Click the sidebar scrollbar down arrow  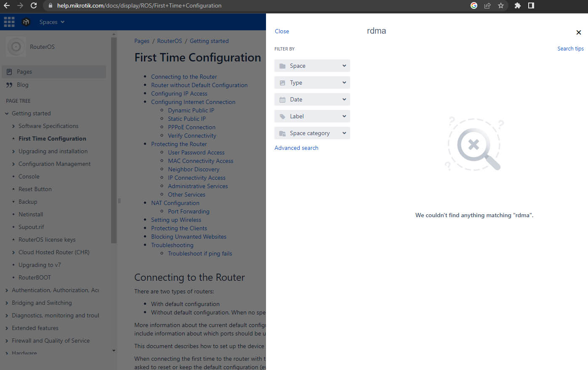(114, 350)
